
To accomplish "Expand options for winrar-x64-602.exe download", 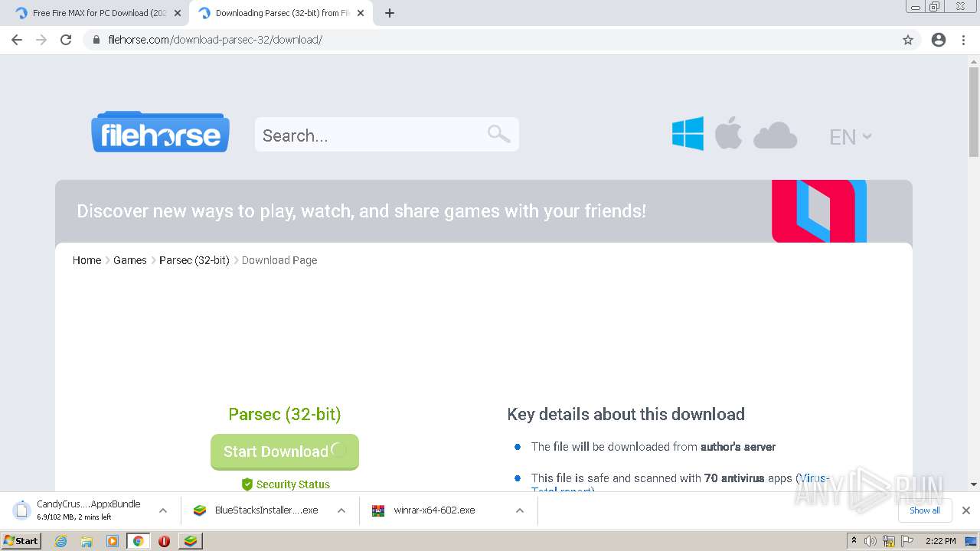I will coord(520,510).
